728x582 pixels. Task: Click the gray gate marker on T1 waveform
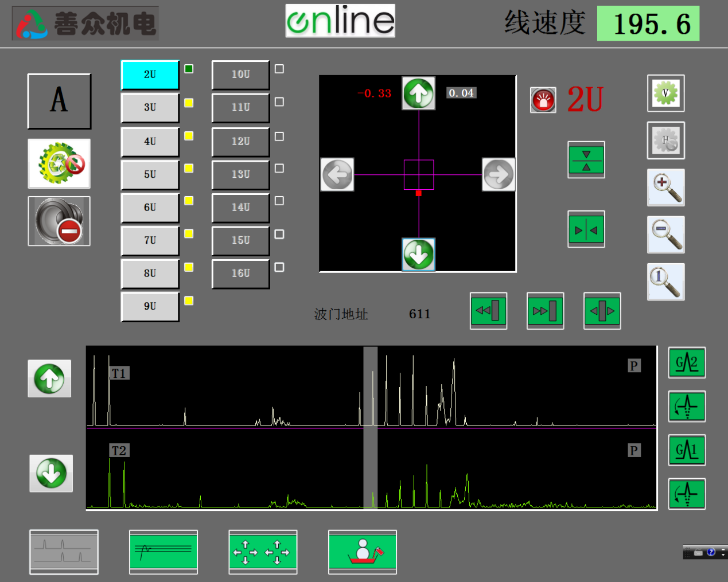pyautogui.click(x=370, y=386)
